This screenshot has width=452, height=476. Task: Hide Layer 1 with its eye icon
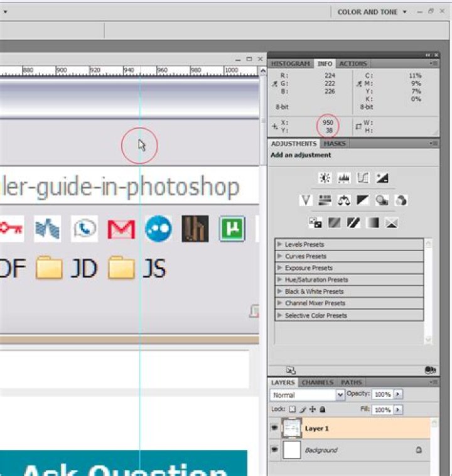point(274,428)
